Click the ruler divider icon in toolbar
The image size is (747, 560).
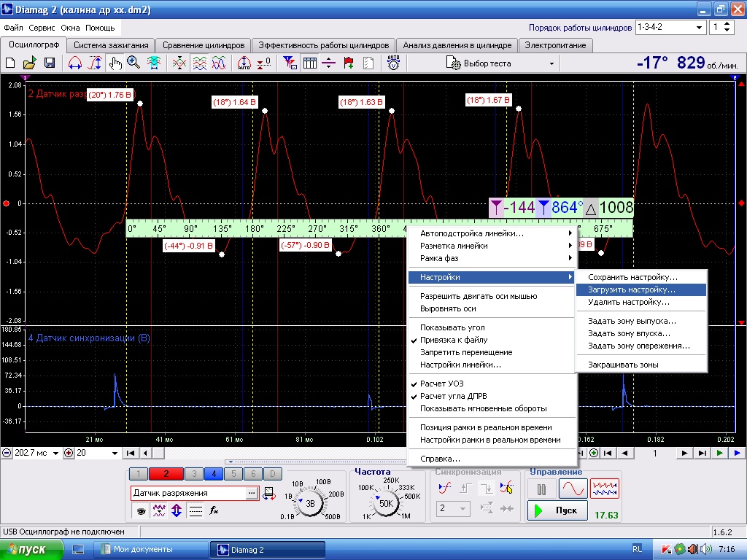(329, 63)
